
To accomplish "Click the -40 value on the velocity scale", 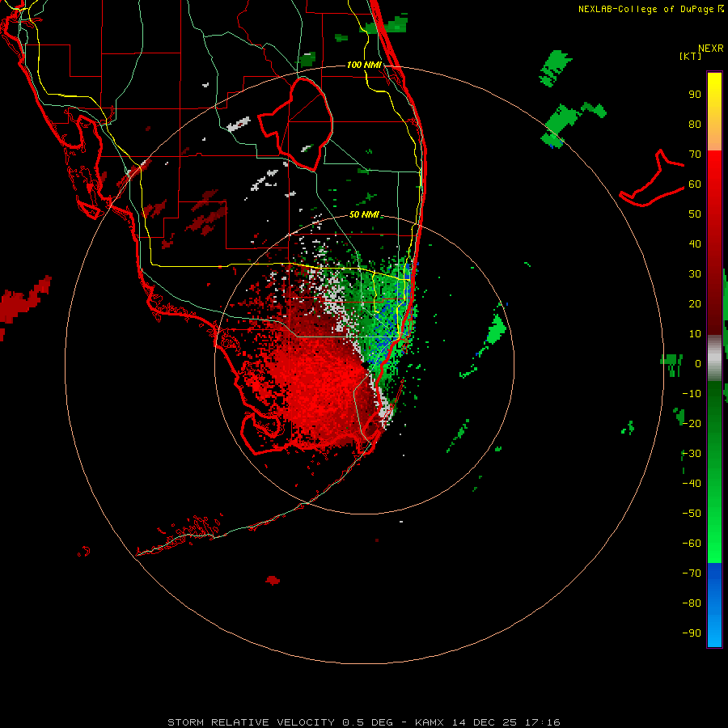I will pyautogui.click(x=692, y=484).
